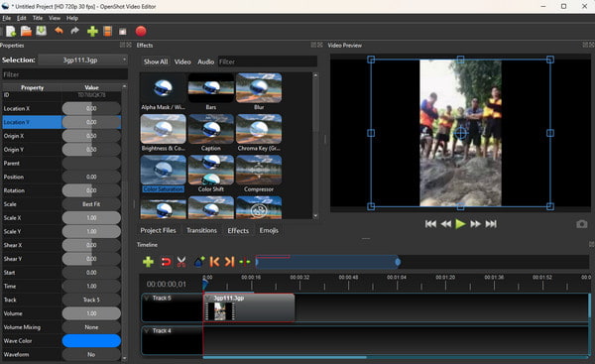The image size is (595, 364).
Task: Select the Alpha Mask effect thumbnail
Action: (x=164, y=88)
